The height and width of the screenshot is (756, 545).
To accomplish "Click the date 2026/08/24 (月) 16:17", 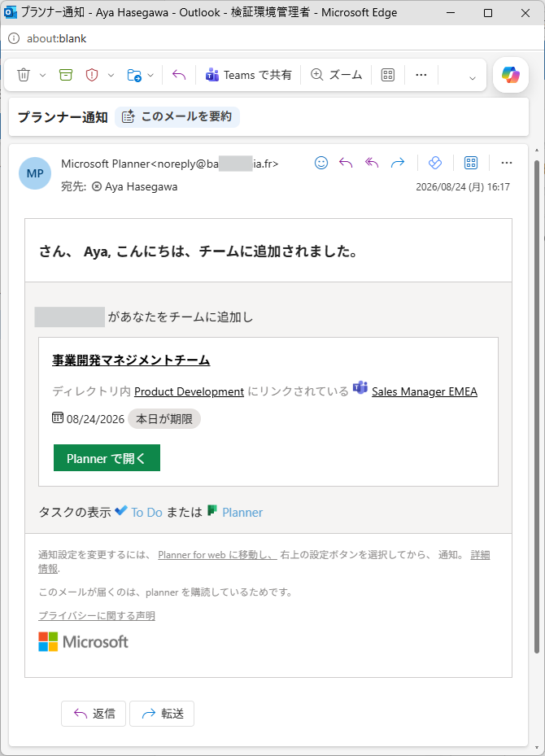I will click(x=463, y=187).
